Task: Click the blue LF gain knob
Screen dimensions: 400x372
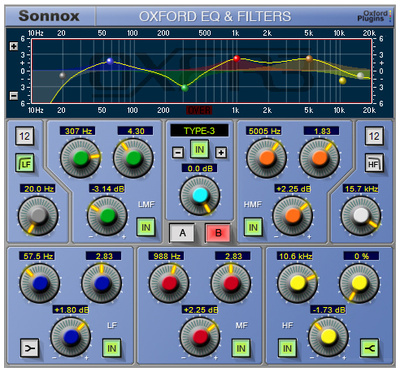Action: tap(70, 337)
